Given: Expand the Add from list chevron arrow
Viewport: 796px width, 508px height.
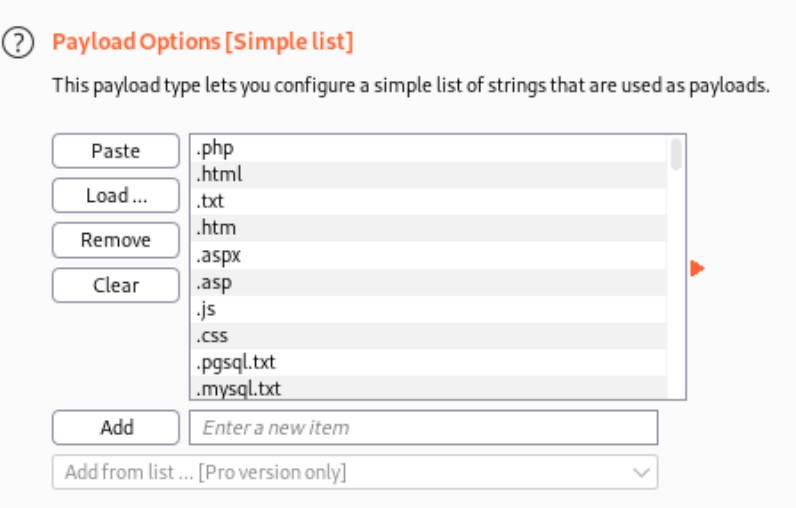Looking at the screenshot, I should [641, 473].
